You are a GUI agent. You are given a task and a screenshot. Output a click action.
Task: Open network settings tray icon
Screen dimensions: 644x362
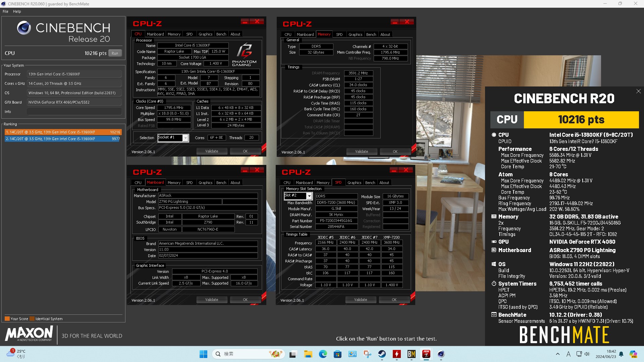click(579, 354)
